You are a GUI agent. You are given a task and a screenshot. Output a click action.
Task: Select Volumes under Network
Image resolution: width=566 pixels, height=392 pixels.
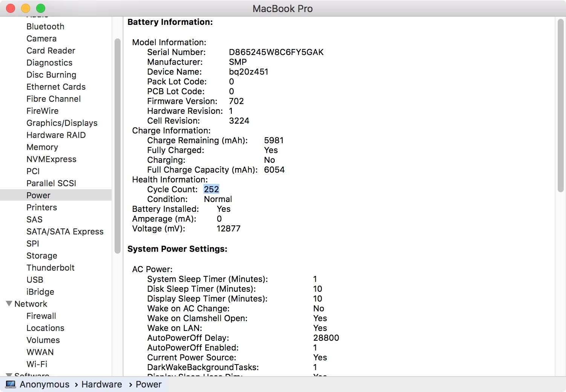click(x=43, y=340)
